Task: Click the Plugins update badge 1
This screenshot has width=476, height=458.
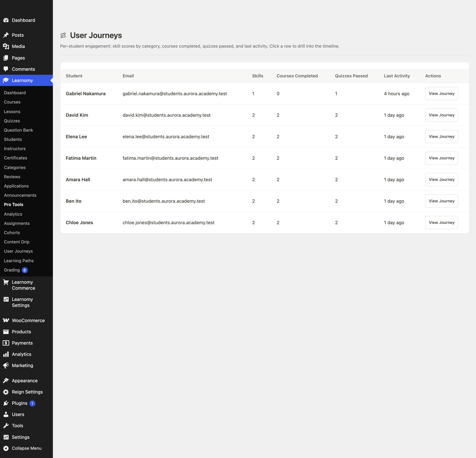Action: tap(32, 403)
